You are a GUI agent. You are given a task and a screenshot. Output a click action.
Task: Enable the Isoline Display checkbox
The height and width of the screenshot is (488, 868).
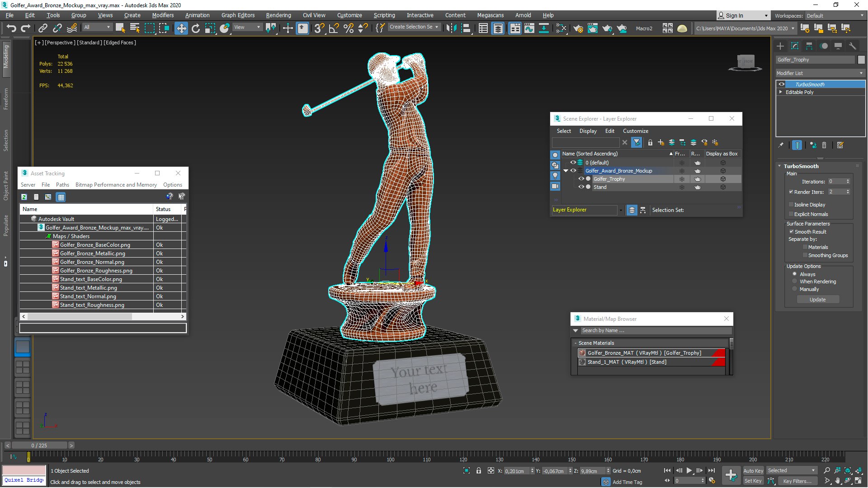791,205
